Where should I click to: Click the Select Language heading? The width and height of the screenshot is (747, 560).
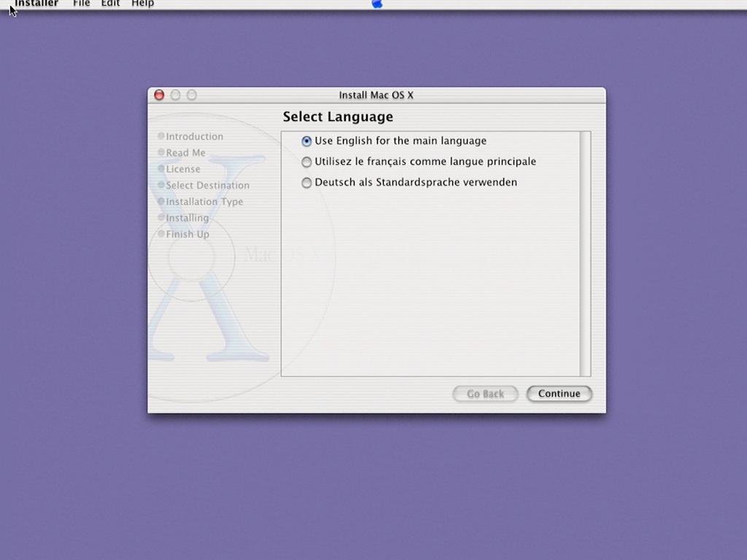coord(338,117)
